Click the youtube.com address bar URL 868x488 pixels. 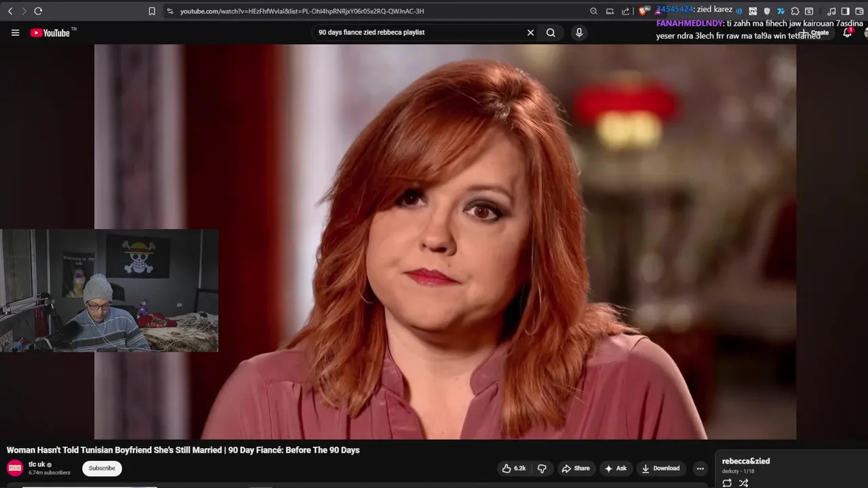(x=302, y=12)
